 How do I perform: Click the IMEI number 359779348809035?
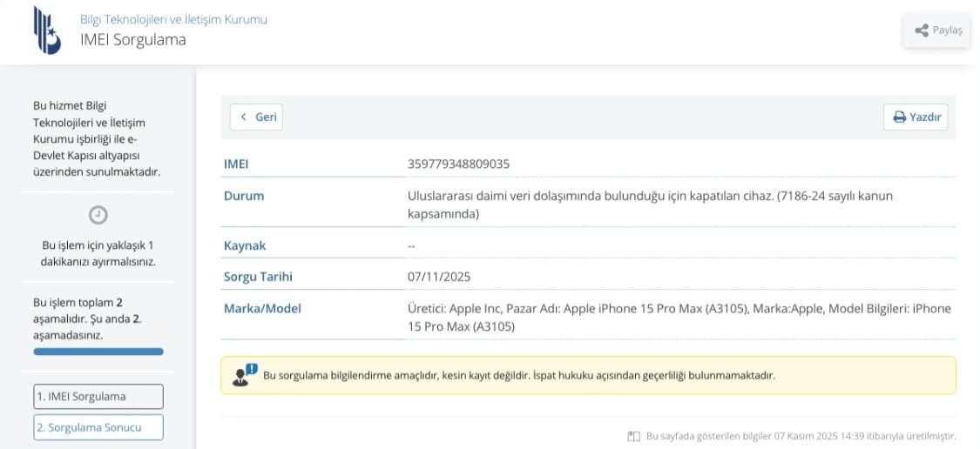458,164
